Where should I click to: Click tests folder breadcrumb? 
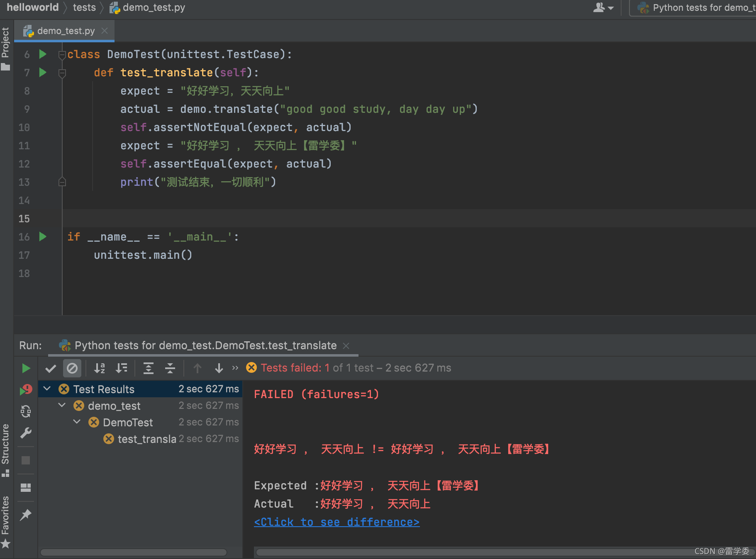pyautogui.click(x=84, y=7)
